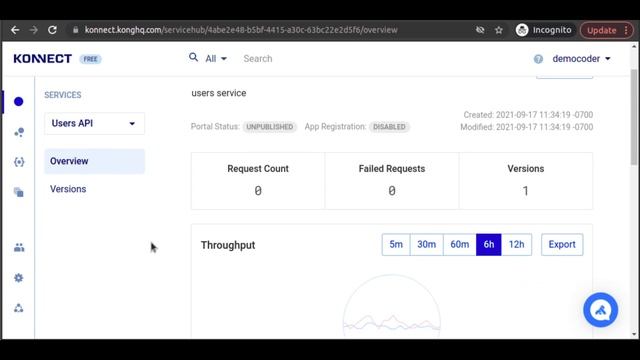The image size is (640, 360).
Task: Click the lock icon in address bar
Action: click(76, 30)
